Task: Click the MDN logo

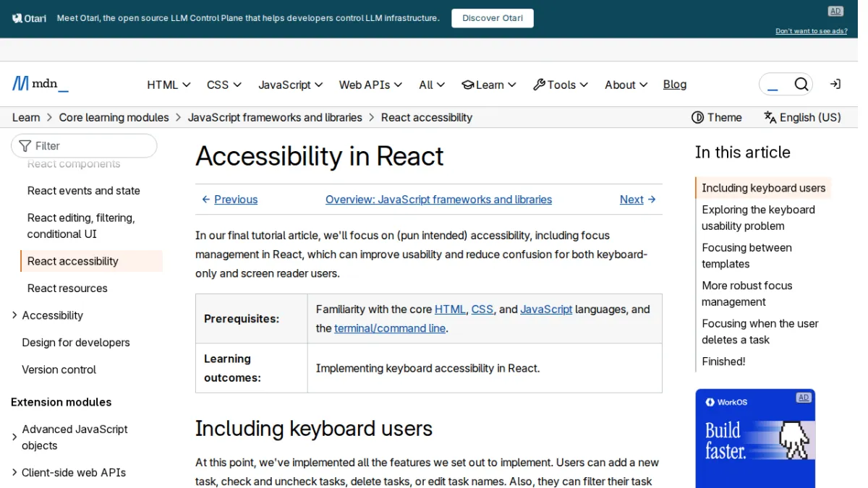Action: 41,84
